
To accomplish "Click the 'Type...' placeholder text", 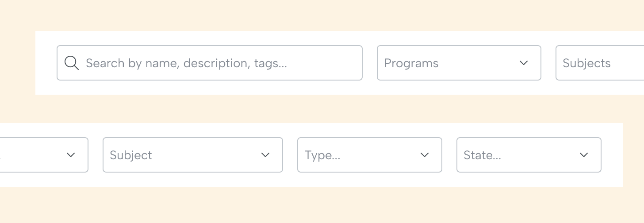I will click(322, 155).
